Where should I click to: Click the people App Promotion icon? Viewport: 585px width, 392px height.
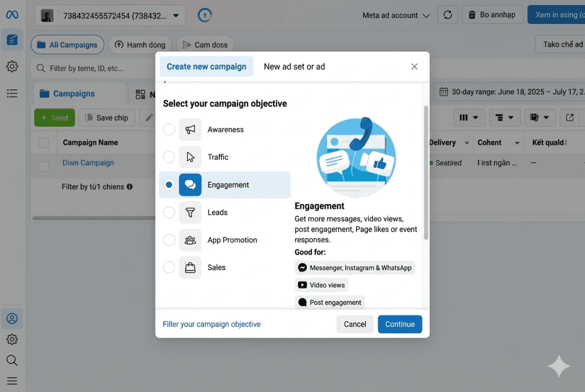coord(190,240)
